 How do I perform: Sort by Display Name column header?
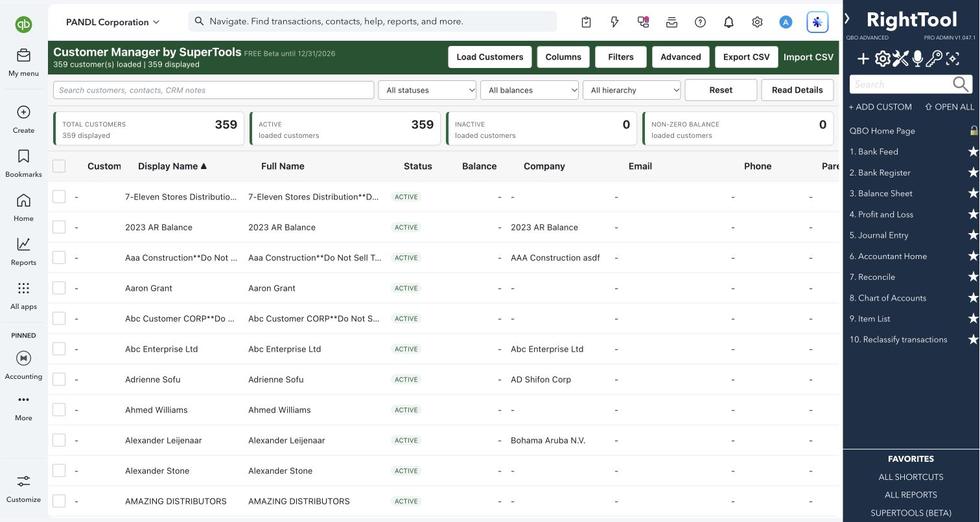click(172, 166)
